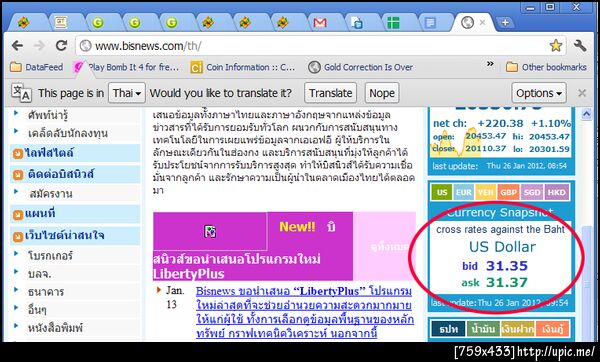The width and height of the screenshot is (600, 362).
Task: Dismiss the translate bar with X
Action: click(582, 93)
